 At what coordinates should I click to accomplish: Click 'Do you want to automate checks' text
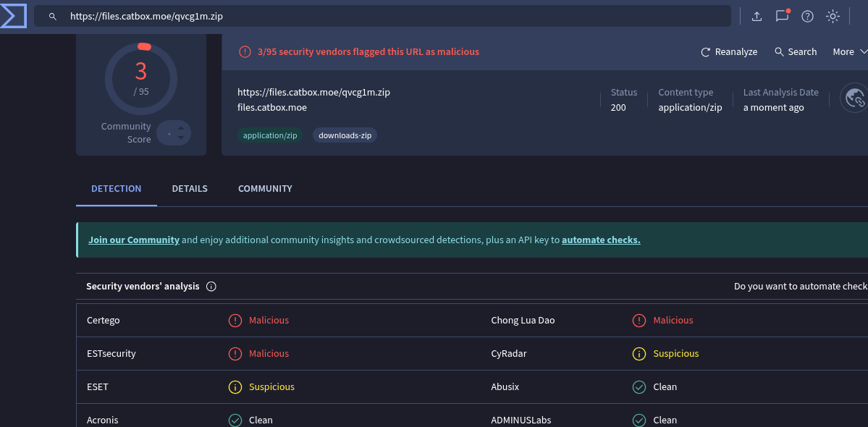point(801,287)
